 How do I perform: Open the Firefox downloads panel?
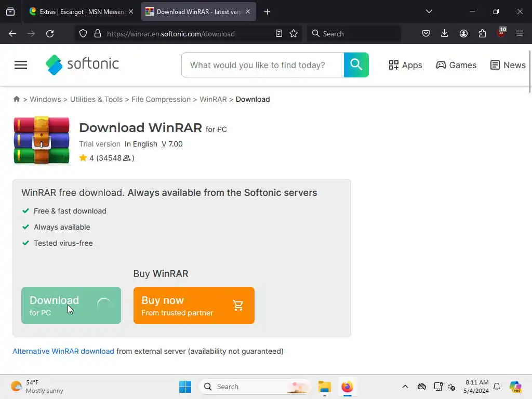(445, 34)
